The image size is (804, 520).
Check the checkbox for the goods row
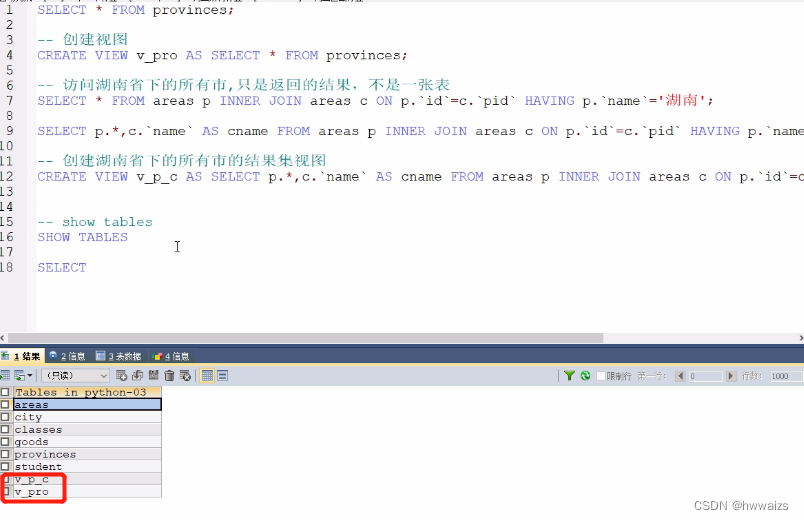pyautogui.click(x=5, y=442)
